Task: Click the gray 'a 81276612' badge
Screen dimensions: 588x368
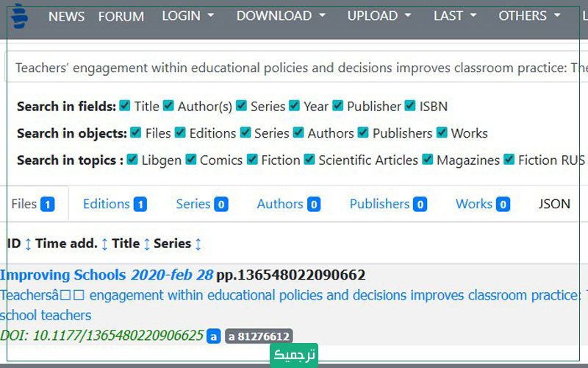Action: (x=259, y=336)
